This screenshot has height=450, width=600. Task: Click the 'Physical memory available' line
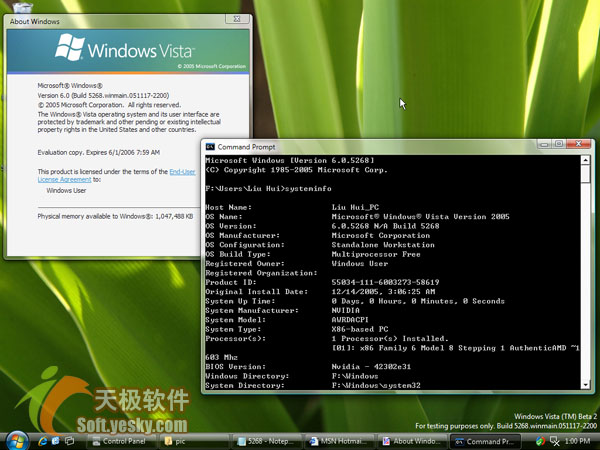(x=115, y=216)
